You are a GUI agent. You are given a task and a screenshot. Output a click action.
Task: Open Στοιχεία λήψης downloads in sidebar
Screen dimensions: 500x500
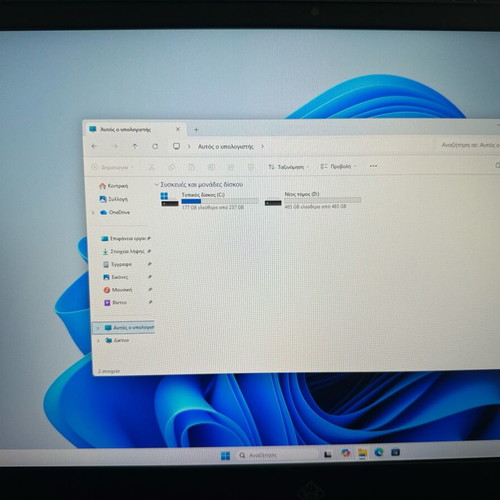pyautogui.click(x=123, y=251)
